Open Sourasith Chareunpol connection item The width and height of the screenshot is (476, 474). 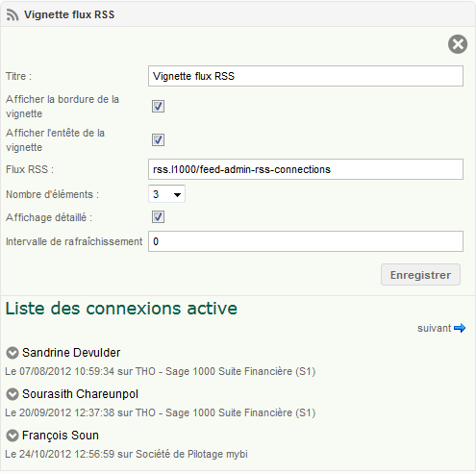[x=80, y=394]
